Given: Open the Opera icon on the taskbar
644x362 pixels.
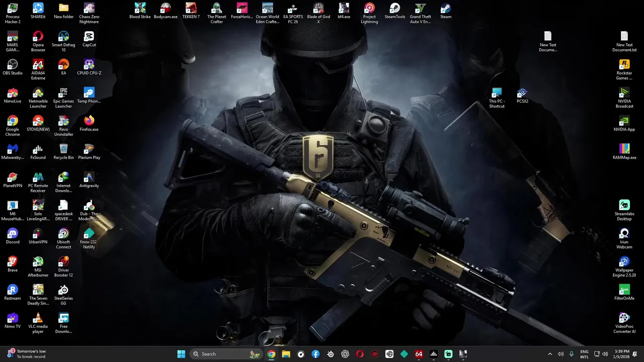Looking at the screenshot, I should (x=360, y=354).
